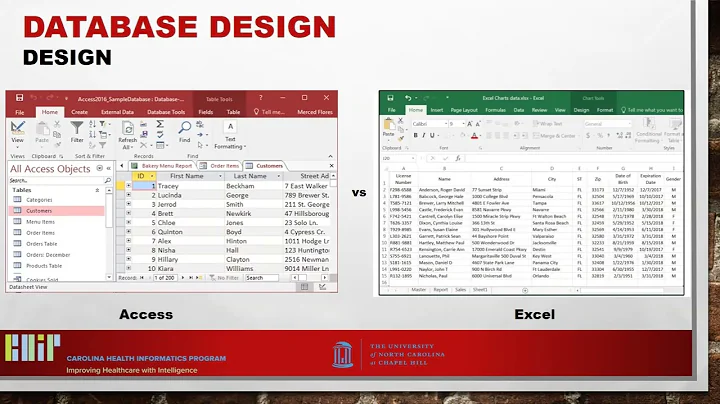This screenshot has height=404, width=720.
Task: Expand row 3 Jerrod record plus box
Action: 129,204
